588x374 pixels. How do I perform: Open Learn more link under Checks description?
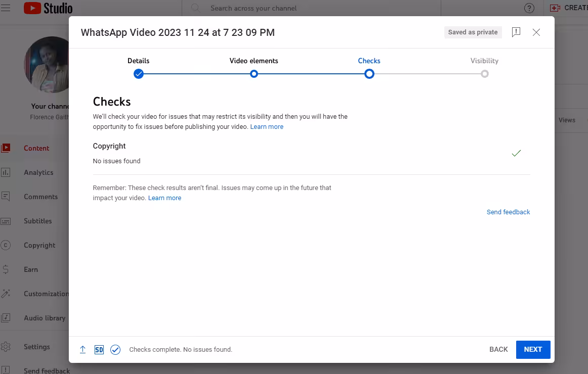pos(267,127)
